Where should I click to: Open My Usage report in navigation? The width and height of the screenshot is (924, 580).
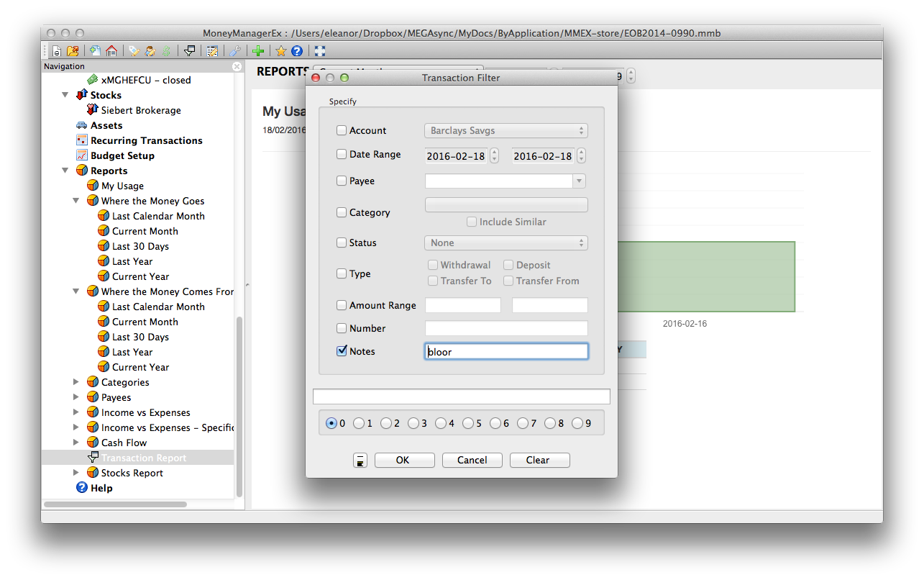(x=122, y=186)
